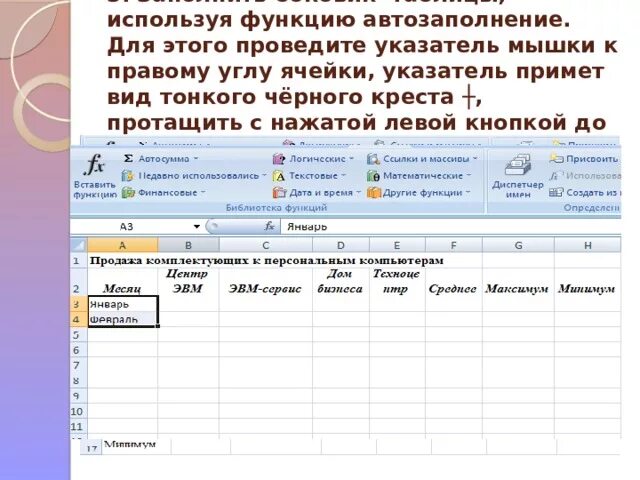
Task: Click the formula bar containing Январь
Action: pyautogui.click(x=451, y=227)
